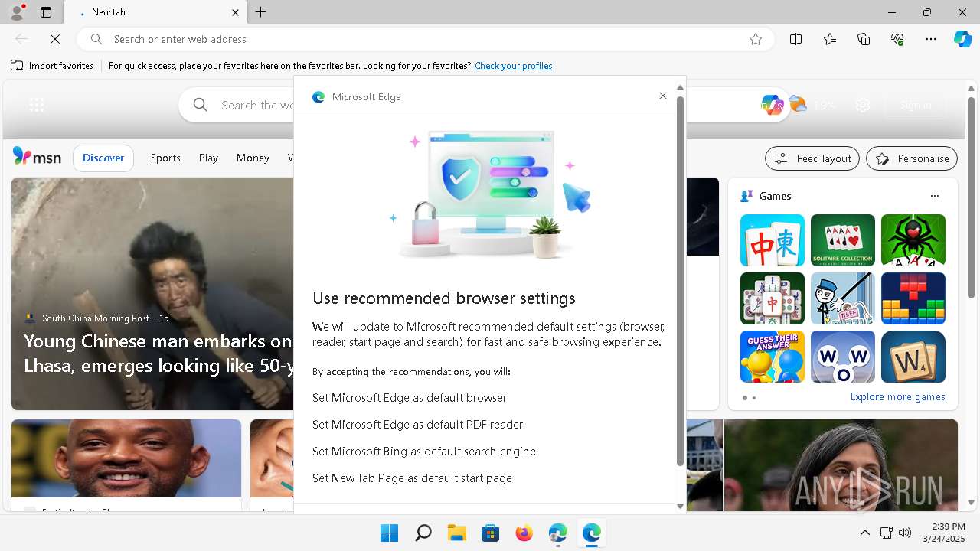This screenshot has height=551, width=980.
Task: Click South China Morning Post source label
Action: [x=96, y=318]
